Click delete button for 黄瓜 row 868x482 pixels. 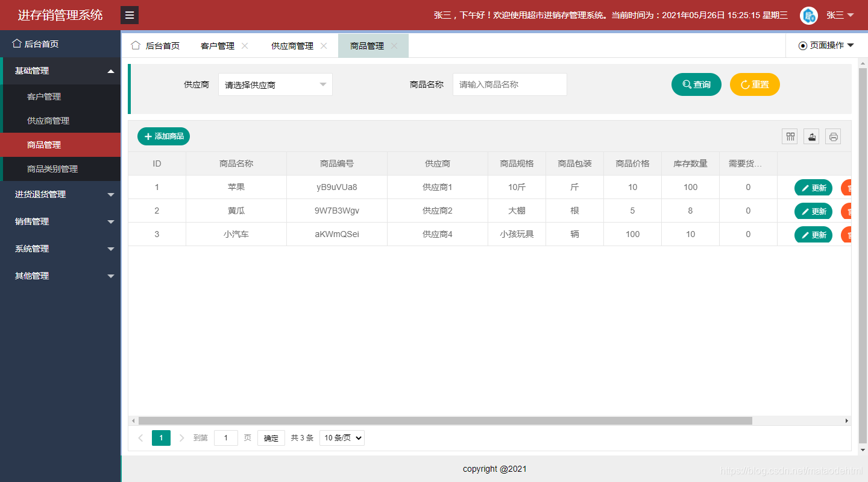[x=846, y=211]
